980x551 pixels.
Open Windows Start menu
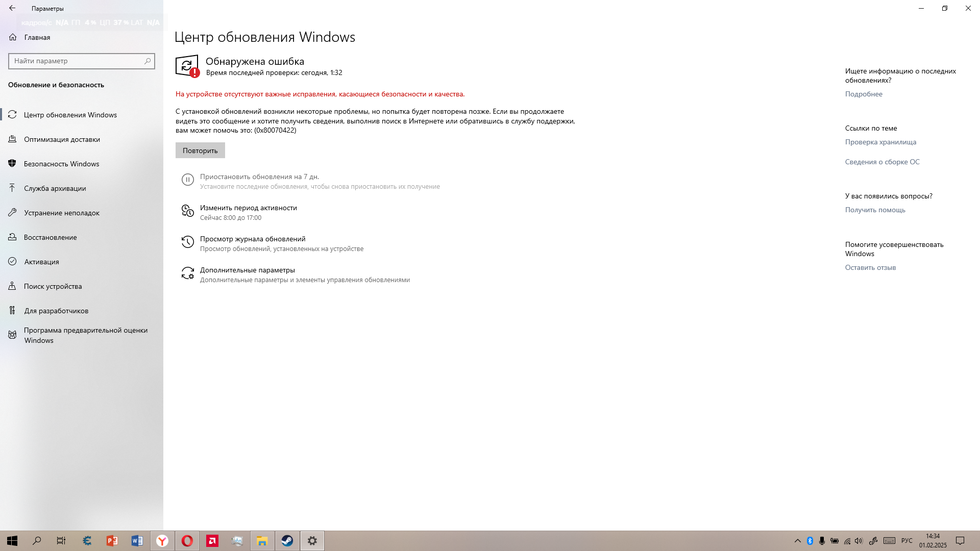[x=12, y=541]
